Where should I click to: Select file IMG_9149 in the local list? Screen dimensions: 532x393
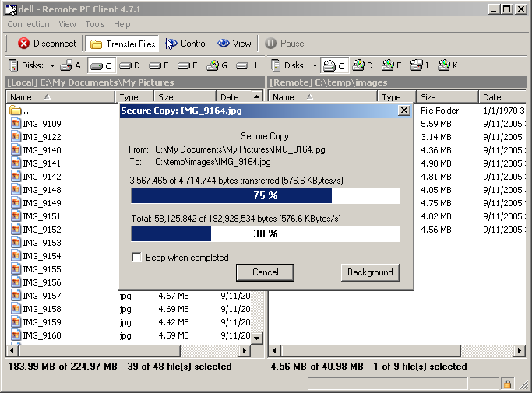coord(36,203)
